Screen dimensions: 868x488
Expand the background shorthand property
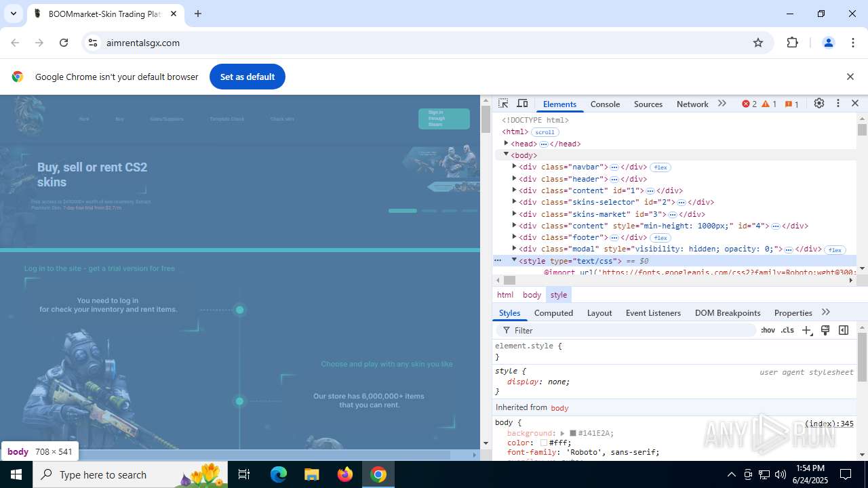click(562, 433)
